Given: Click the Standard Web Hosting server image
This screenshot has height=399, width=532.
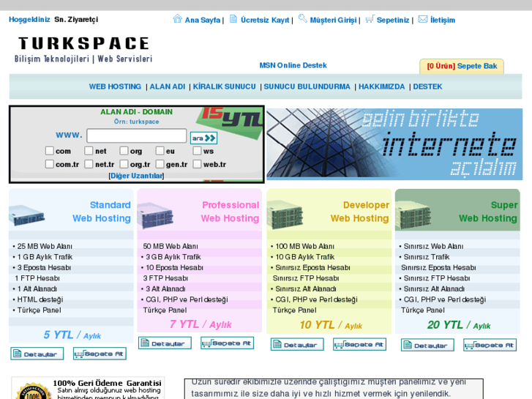Looking at the screenshot, I should (x=27, y=215).
